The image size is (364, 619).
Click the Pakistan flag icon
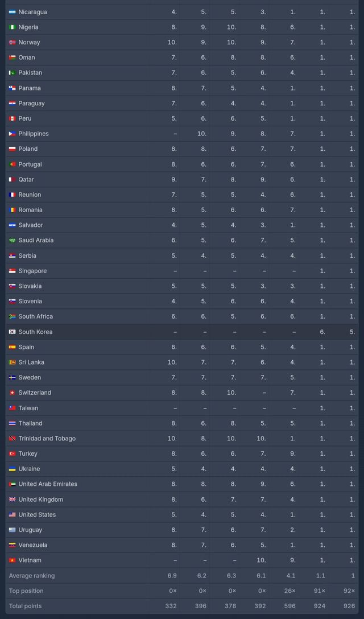pos(12,73)
